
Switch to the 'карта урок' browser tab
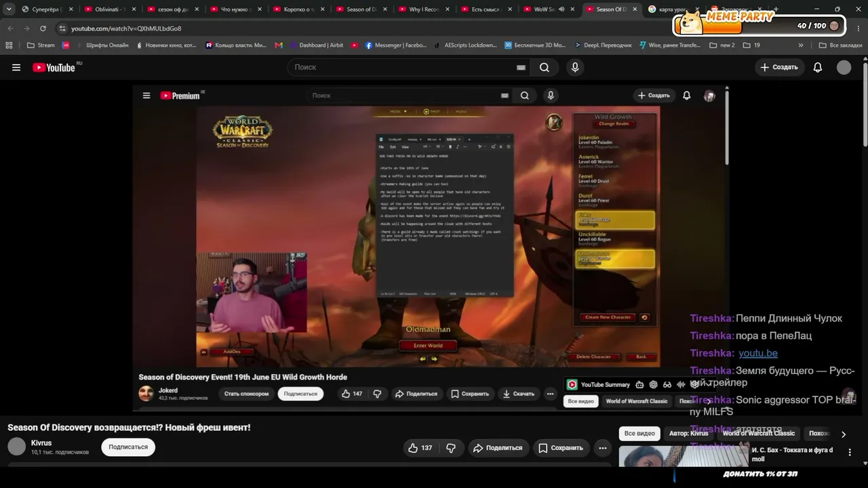[x=671, y=9]
